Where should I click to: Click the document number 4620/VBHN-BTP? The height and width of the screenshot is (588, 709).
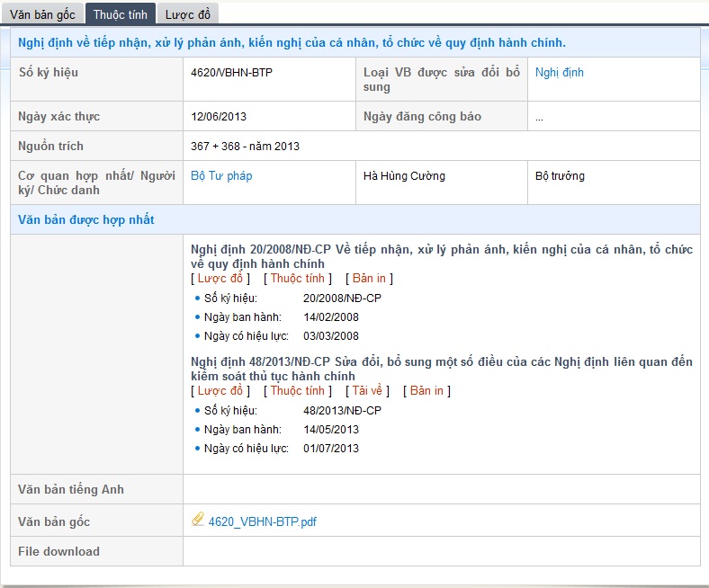pos(232,72)
